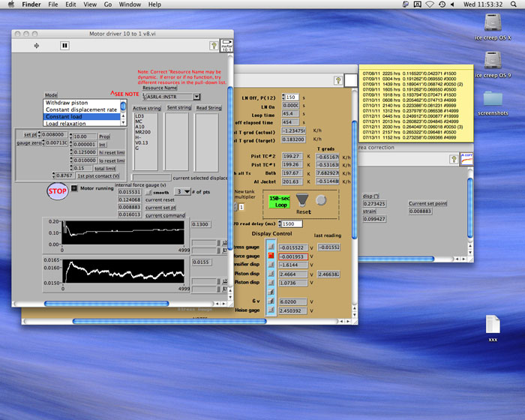Toggle the smooth checkbox
525x420 pixels.
point(149,191)
